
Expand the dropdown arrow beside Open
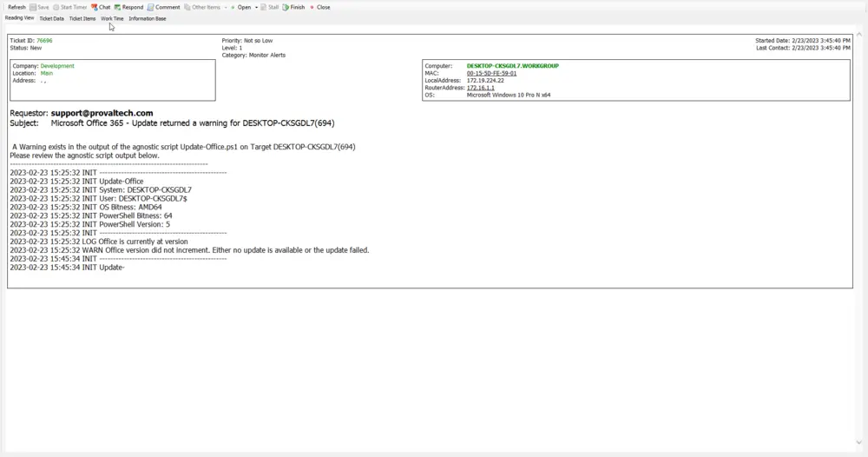[256, 7]
